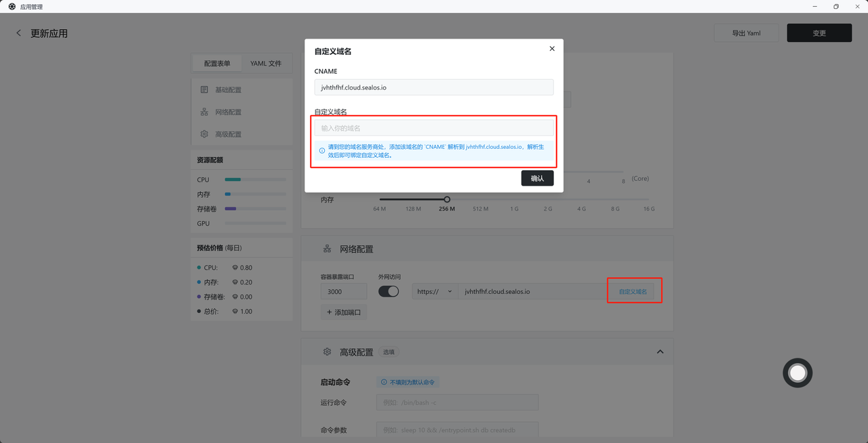The image size is (868, 443).
Task: Click the 确认 button in dialog
Action: [537, 178]
